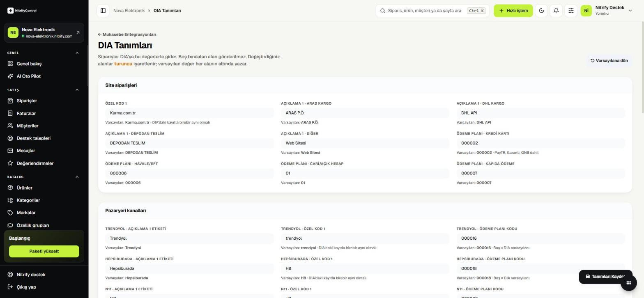
Task: Open the display settings sliders icon
Action: [571, 11]
